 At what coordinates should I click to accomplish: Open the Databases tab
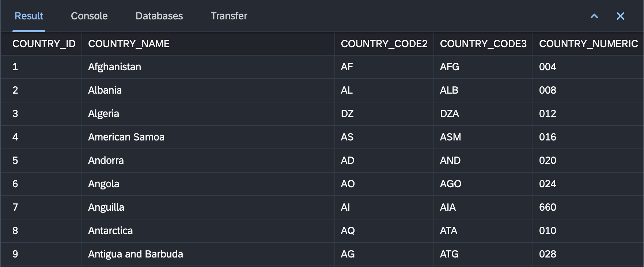tap(159, 16)
